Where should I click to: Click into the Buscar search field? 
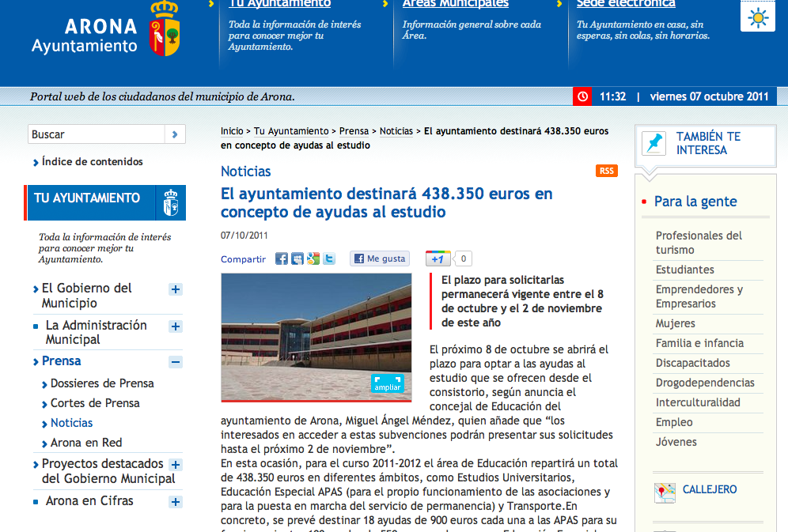pyautogui.click(x=96, y=134)
